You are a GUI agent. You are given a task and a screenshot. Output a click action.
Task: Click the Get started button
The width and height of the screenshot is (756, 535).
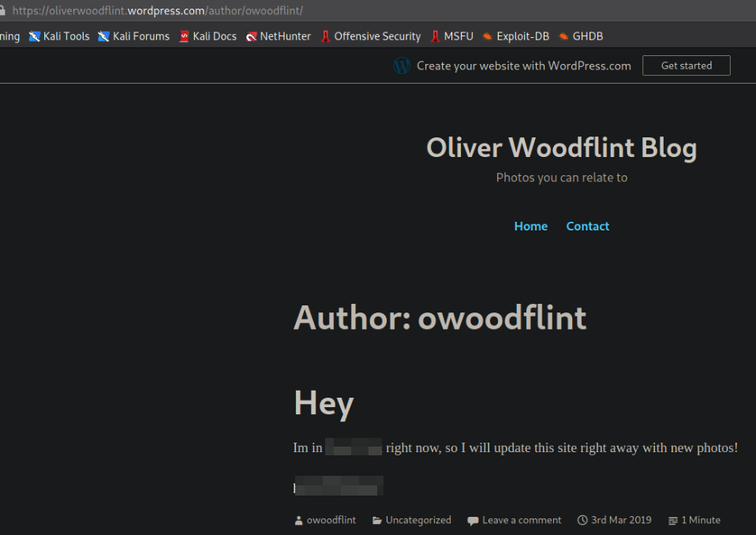686,65
